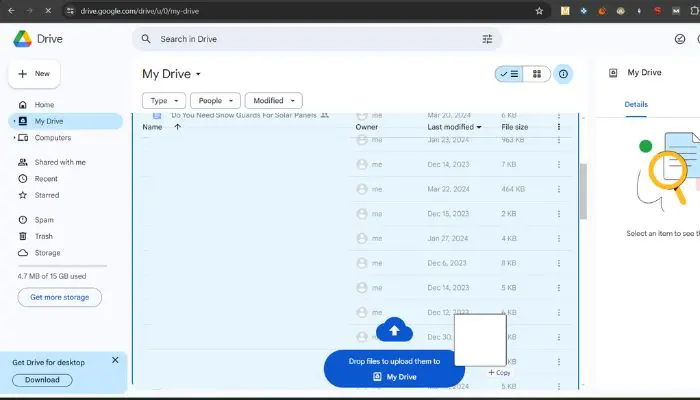Bookmark this page with the star icon

coord(539,11)
